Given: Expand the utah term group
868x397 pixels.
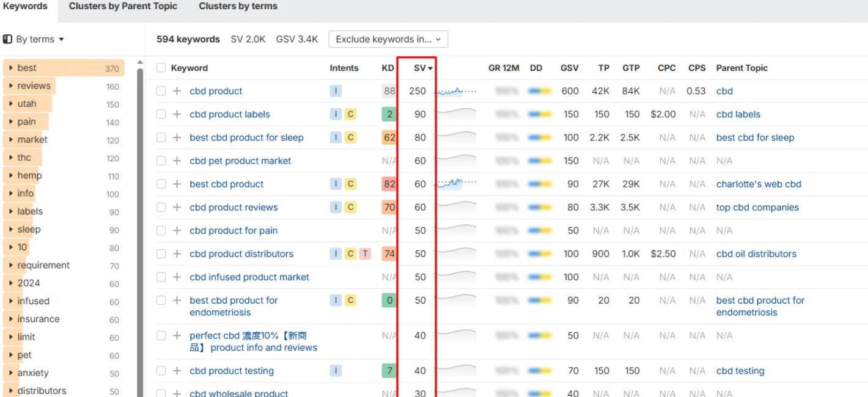Looking at the screenshot, I should [11, 104].
